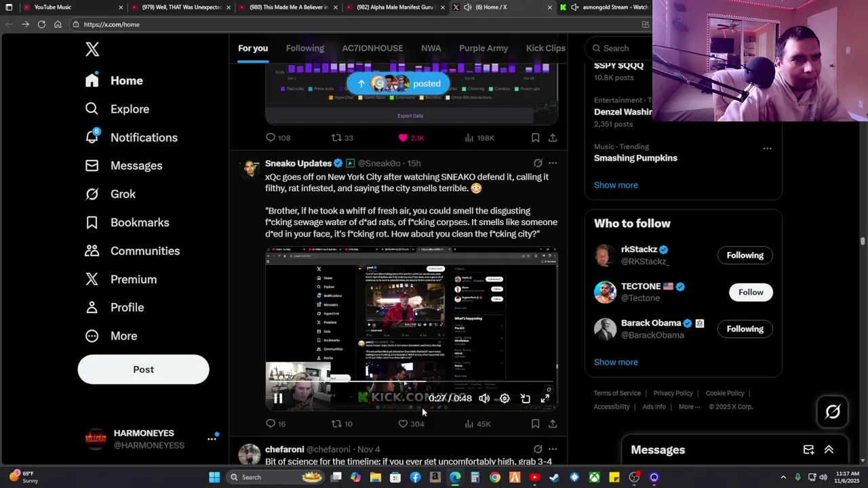View analytics showing 198K views
The image size is (868, 488).
coord(479,138)
